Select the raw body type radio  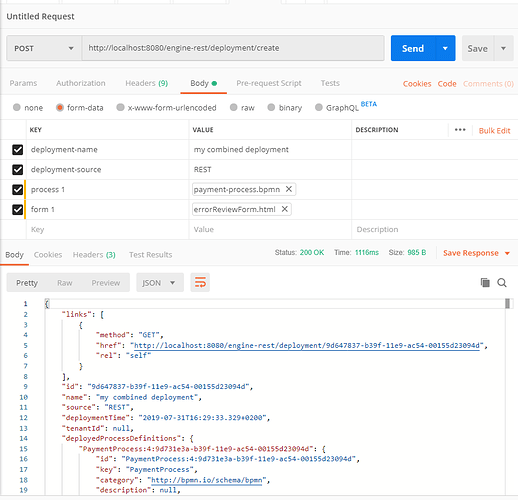tap(233, 107)
